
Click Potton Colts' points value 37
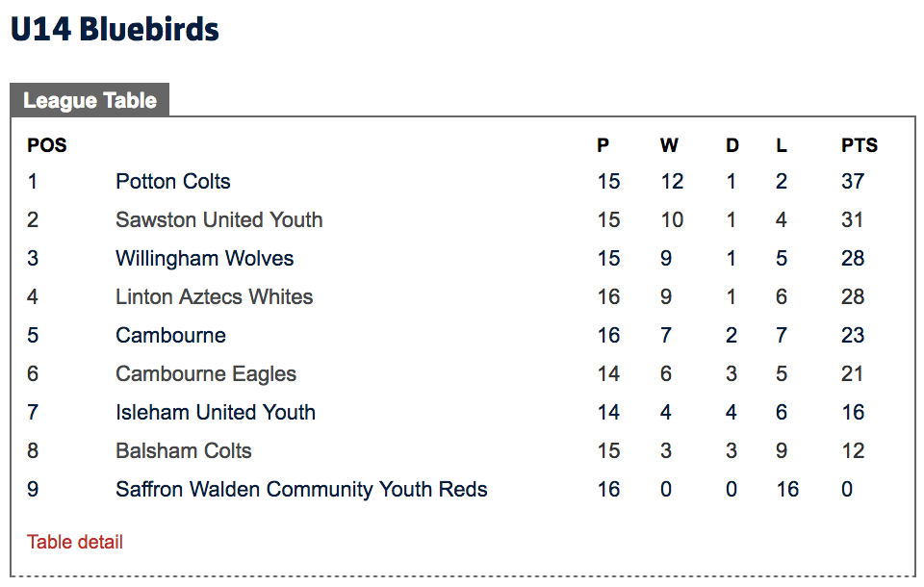coord(853,181)
